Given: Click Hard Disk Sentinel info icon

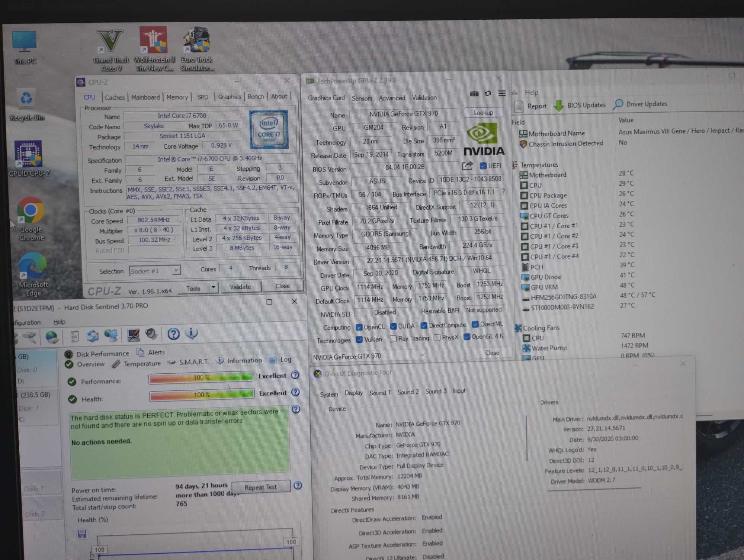Looking at the screenshot, I should coord(192,333).
